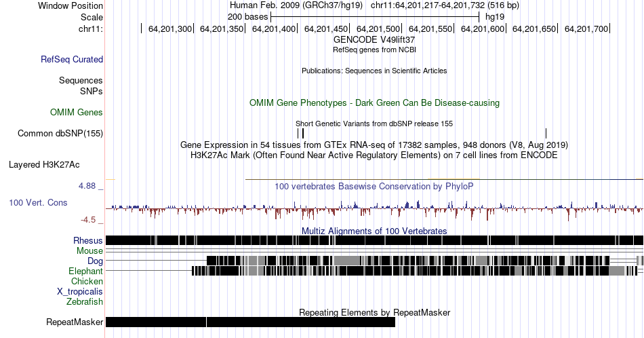
Task: Select the Elephant alignment label
Action: point(85,271)
